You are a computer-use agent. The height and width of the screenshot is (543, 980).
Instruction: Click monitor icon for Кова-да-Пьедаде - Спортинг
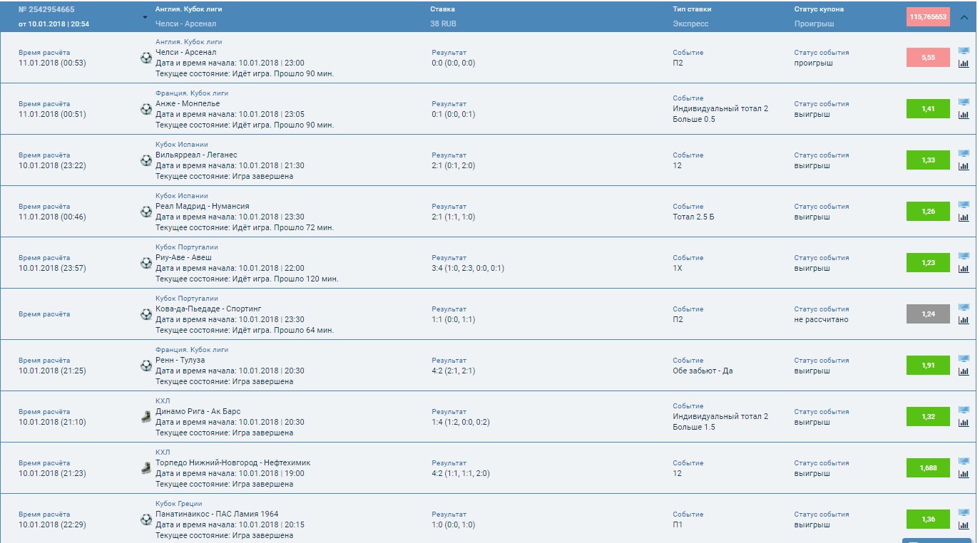[964, 307]
